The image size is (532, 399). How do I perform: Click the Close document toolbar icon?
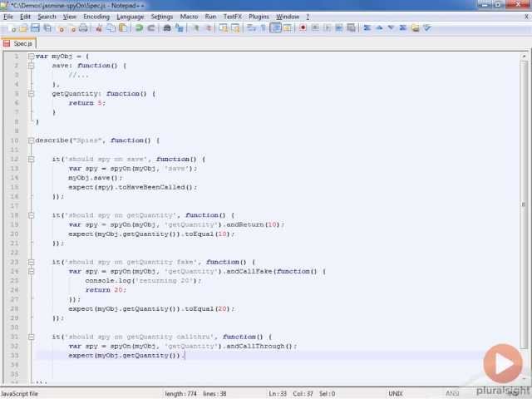point(61,28)
